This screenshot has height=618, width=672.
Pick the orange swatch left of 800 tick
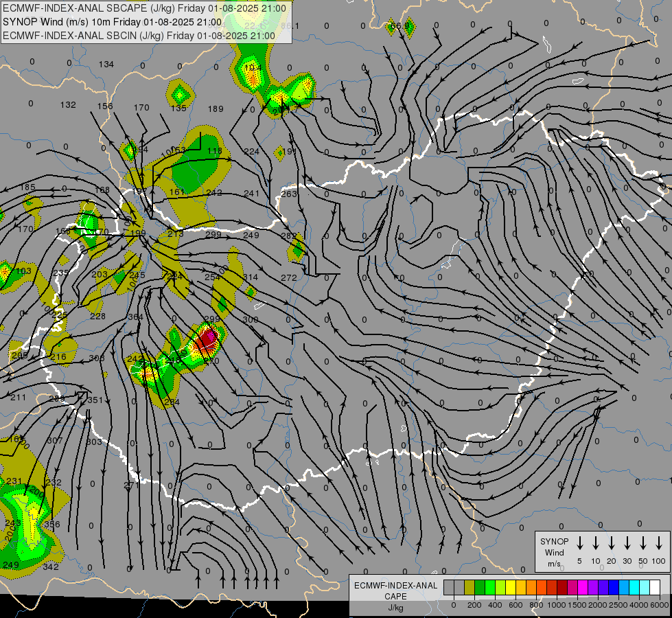pos(531,587)
